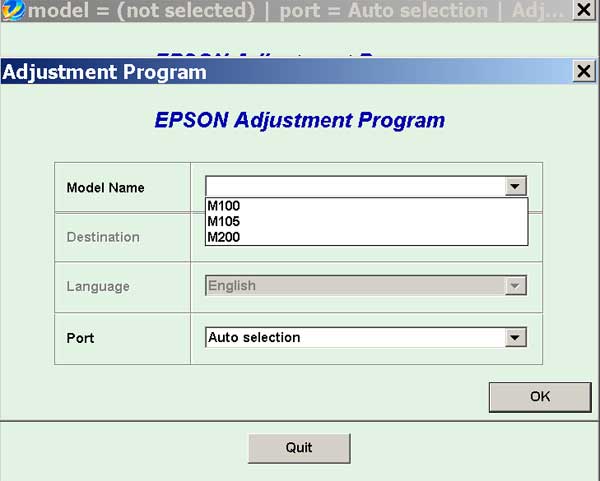Viewport: 600px width, 481px height.
Task: Click the Language label
Action: (x=98, y=287)
